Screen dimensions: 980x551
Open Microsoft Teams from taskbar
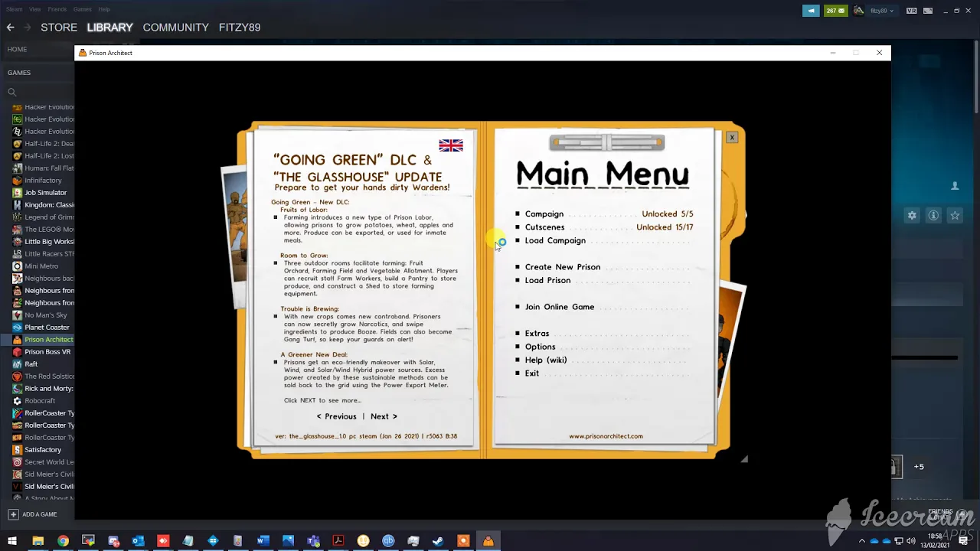(x=313, y=541)
